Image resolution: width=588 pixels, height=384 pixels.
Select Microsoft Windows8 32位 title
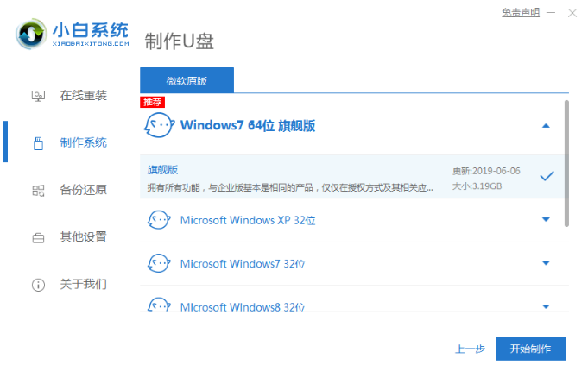tap(243, 307)
